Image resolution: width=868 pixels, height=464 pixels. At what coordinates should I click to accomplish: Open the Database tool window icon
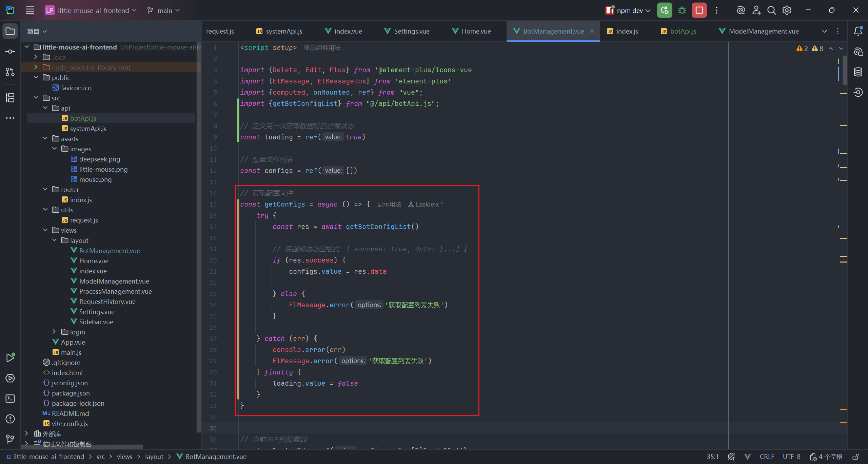coord(858,72)
